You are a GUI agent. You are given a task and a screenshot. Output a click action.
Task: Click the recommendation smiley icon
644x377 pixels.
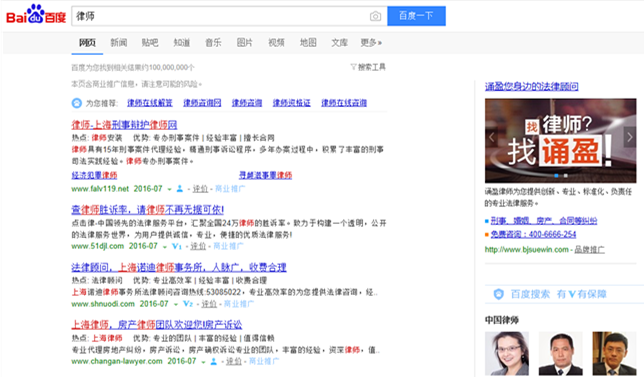coord(77,103)
